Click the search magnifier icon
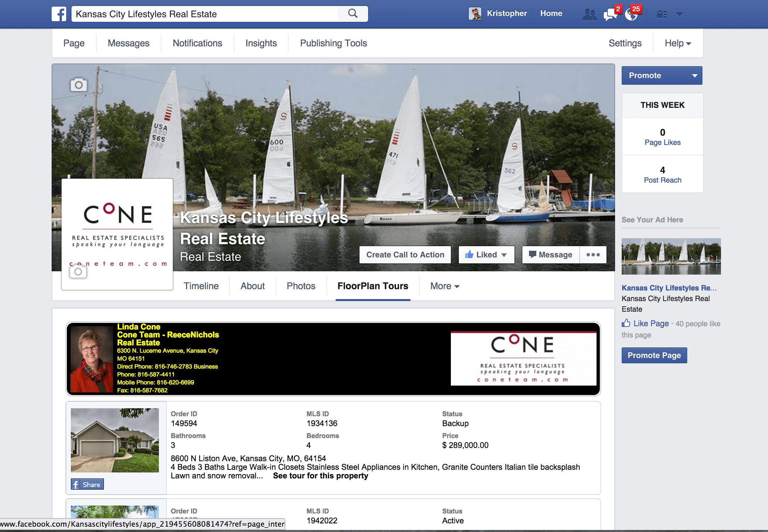Image resolution: width=768 pixels, height=532 pixels. tap(353, 14)
